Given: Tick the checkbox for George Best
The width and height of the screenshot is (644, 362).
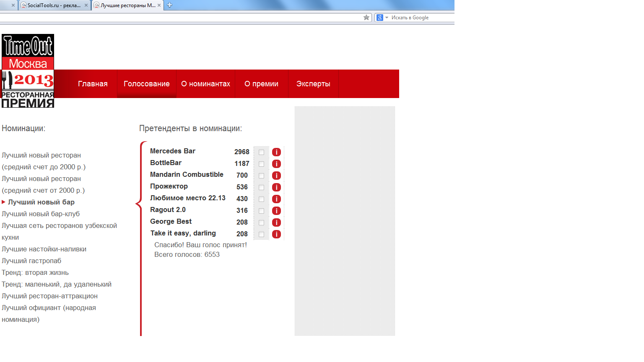Looking at the screenshot, I should pyautogui.click(x=261, y=222).
